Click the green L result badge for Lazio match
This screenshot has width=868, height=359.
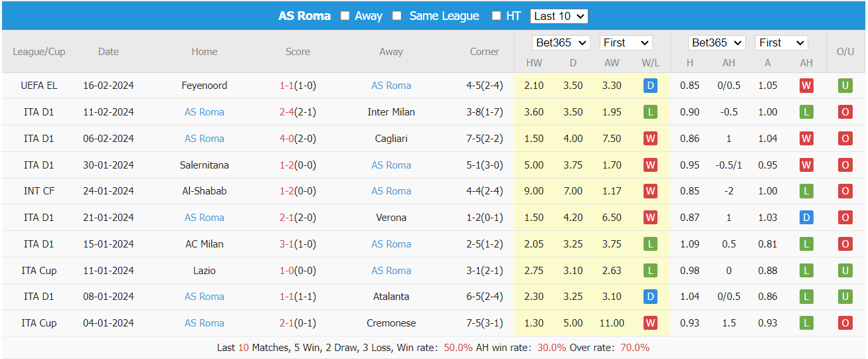[x=650, y=271]
